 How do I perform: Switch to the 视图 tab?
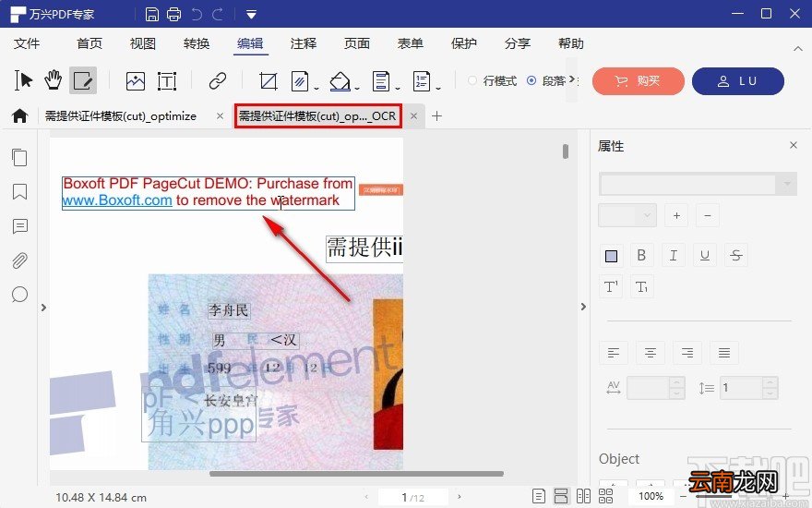(x=143, y=43)
